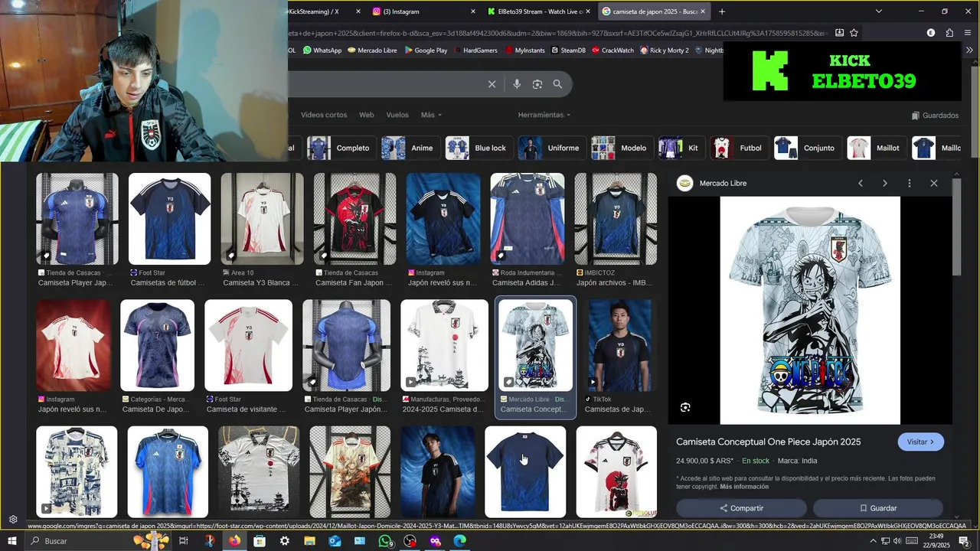The width and height of the screenshot is (980, 551).
Task: Filter by Conjunto chip
Action: tap(807, 148)
